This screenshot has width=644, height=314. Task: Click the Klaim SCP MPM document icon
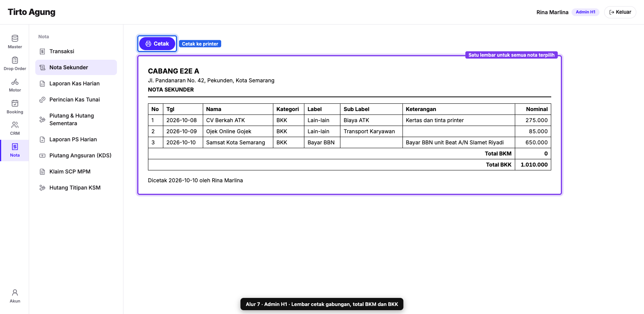pos(43,172)
